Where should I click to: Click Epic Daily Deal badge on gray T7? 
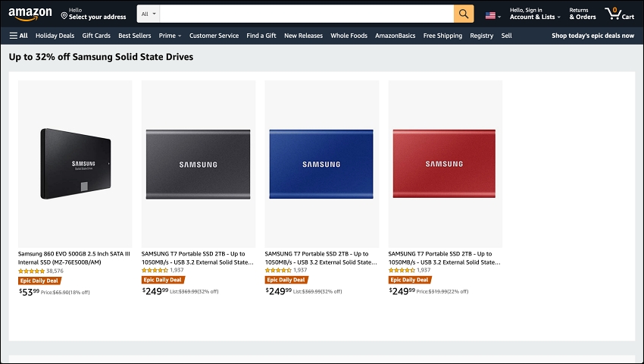[163, 280]
